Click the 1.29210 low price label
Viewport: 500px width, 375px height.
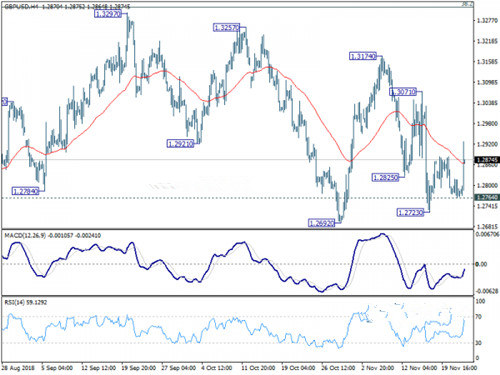180,144
